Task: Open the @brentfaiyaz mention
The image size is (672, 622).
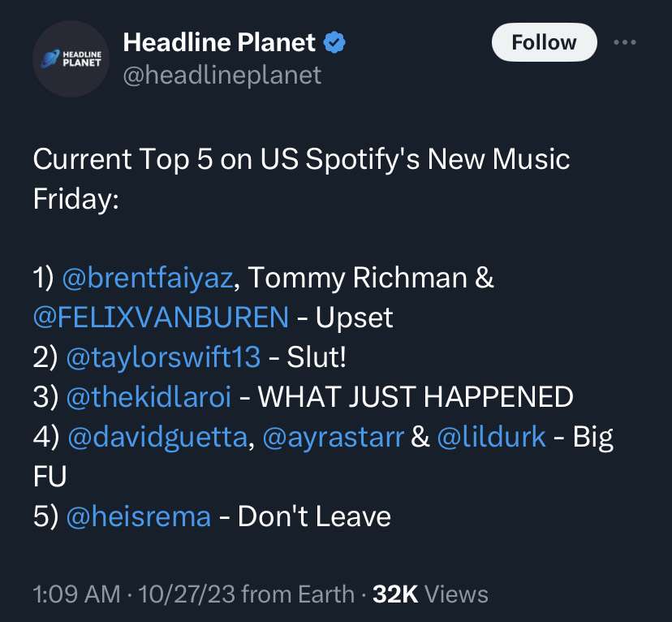Action: click(148, 278)
